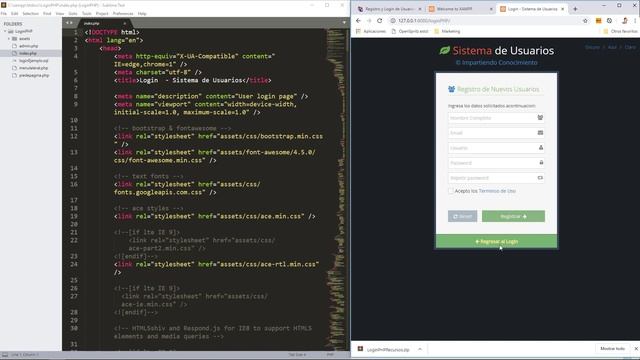Open the Help menu in Sublime Text

point(142,13)
